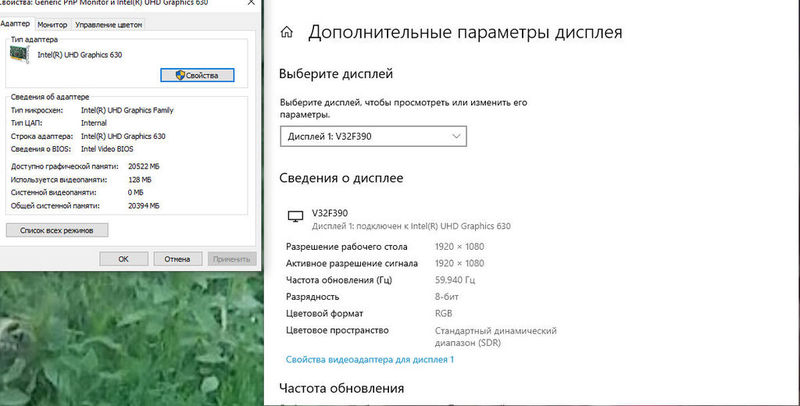The width and height of the screenshot is (800, 406).
Task: Click the graphics adapter card icon
Action: click(x=21, y=54)
